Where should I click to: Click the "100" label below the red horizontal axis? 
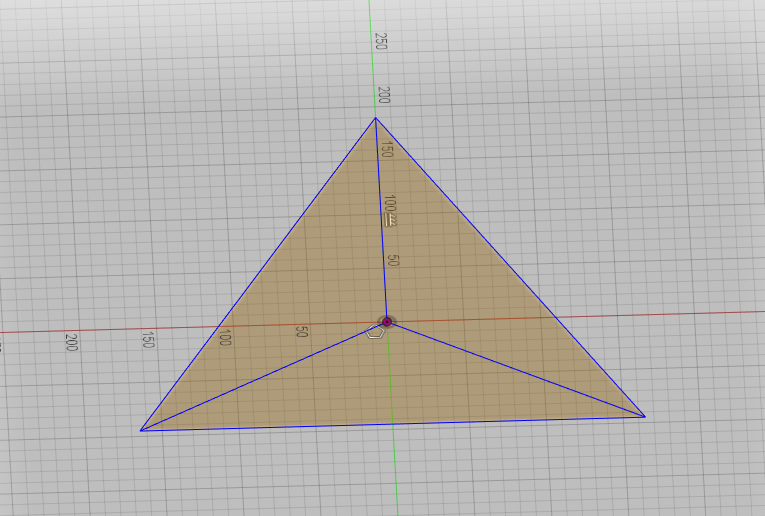pyautogui.click(x=224, y=337)
